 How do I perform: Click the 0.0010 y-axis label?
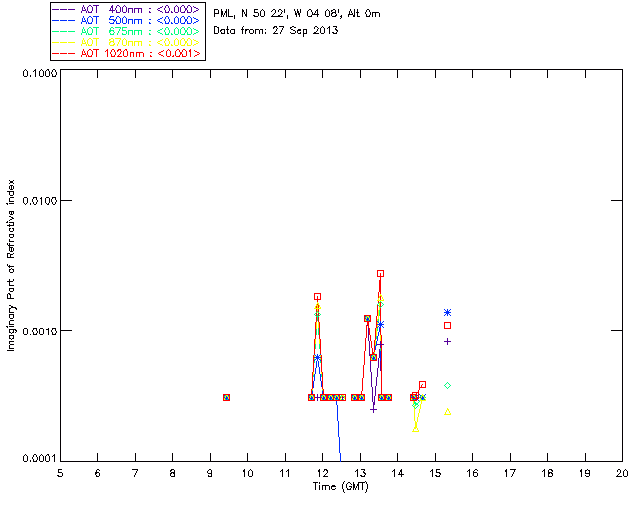[39, 331]
